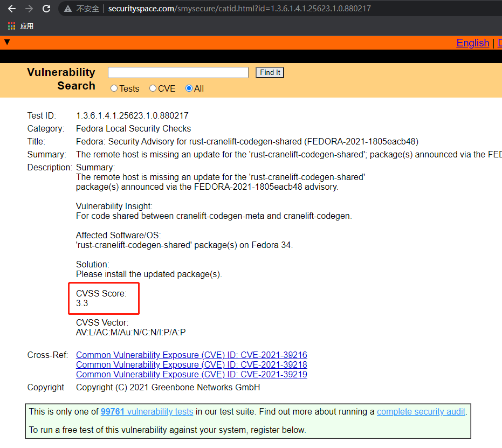Screen dimensions: 502x448
Task: Click the Find It button
Action: (270, 72)
